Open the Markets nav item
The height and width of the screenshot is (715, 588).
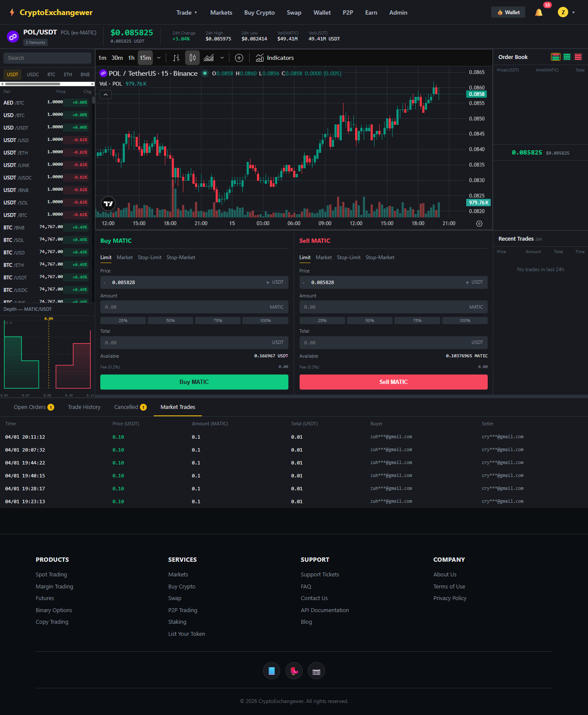tap(221, 12)
